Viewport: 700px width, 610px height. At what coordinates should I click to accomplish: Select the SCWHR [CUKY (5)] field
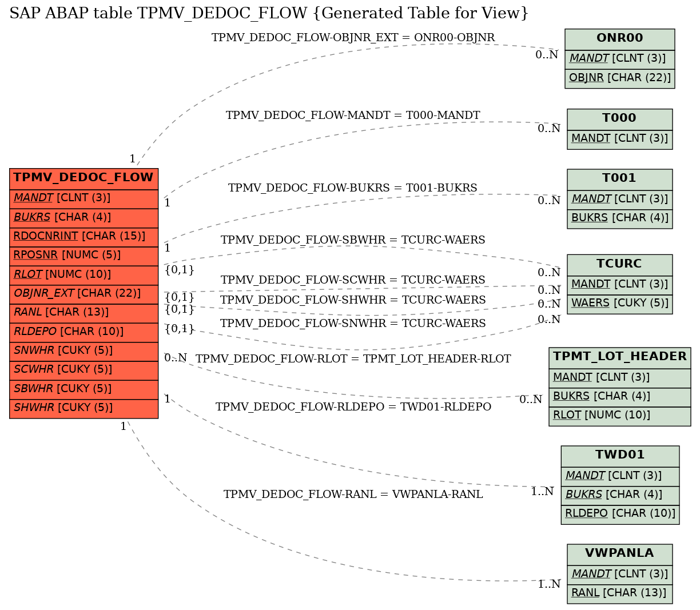pos(83,370)
